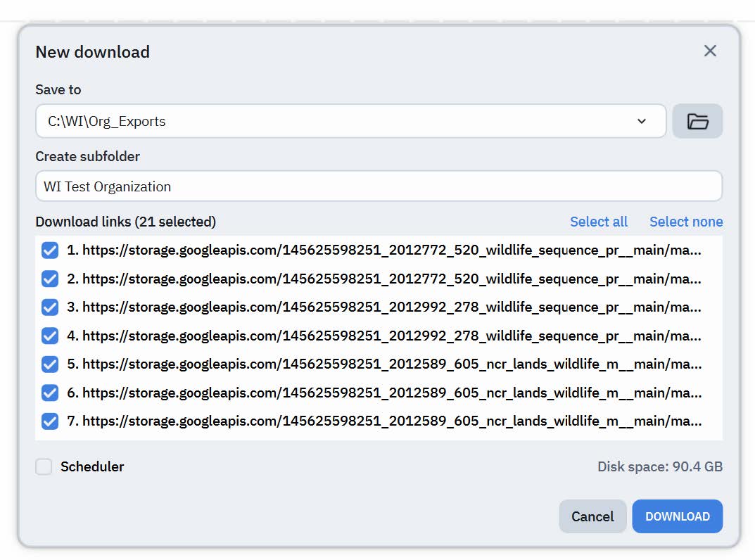Viewport: 755px width, 560px height.
Task: Uncheck download link 3 checkbox
Action: point(50,307)
